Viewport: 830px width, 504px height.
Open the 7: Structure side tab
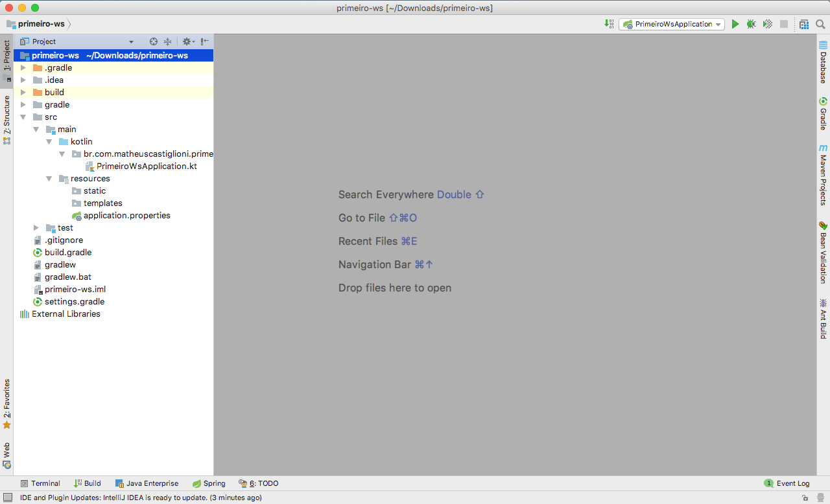click(x=6, y=119)
